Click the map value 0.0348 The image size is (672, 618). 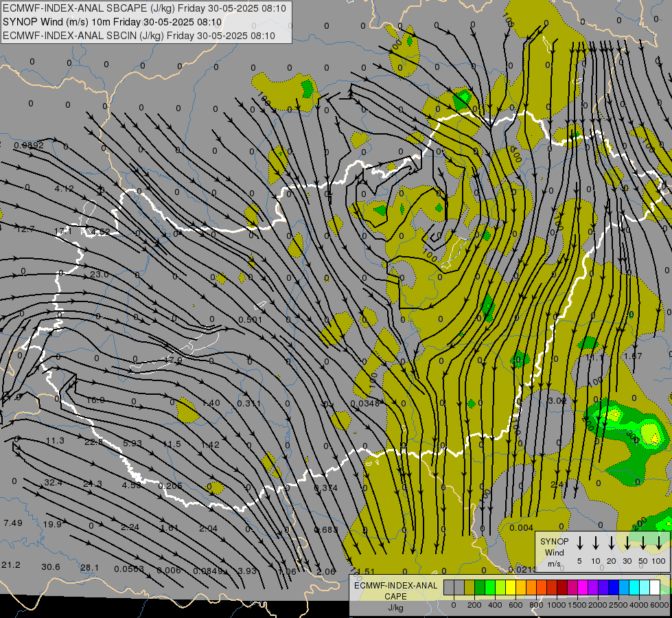coord(364,403)
